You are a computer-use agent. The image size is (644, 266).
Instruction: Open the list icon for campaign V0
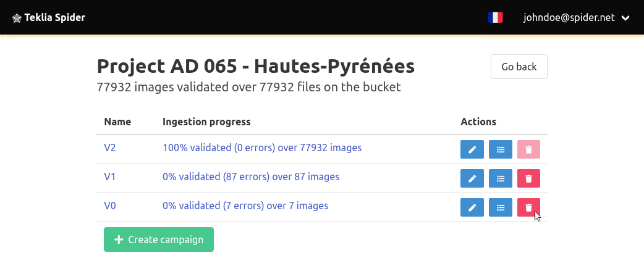pos(501,207)
